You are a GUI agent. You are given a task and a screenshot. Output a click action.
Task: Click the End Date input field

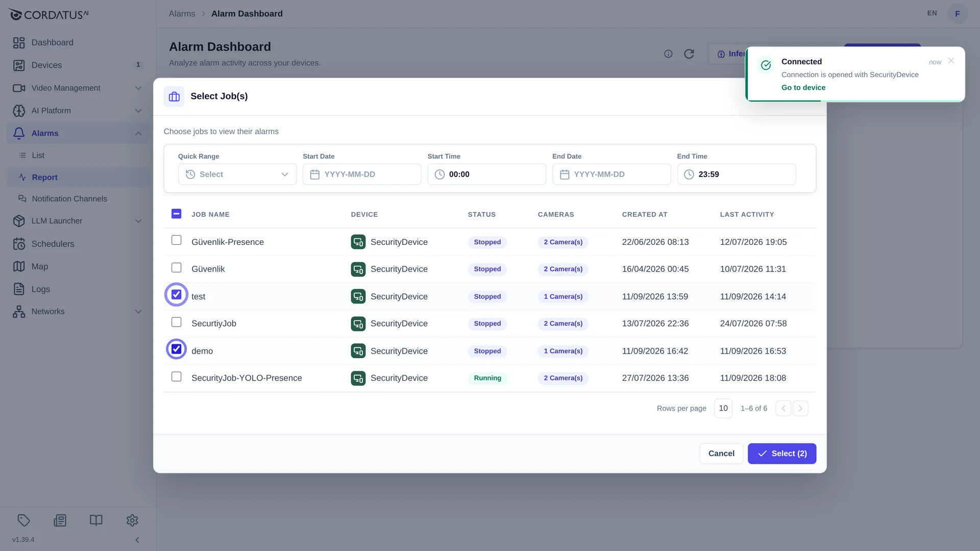point(611,174)
